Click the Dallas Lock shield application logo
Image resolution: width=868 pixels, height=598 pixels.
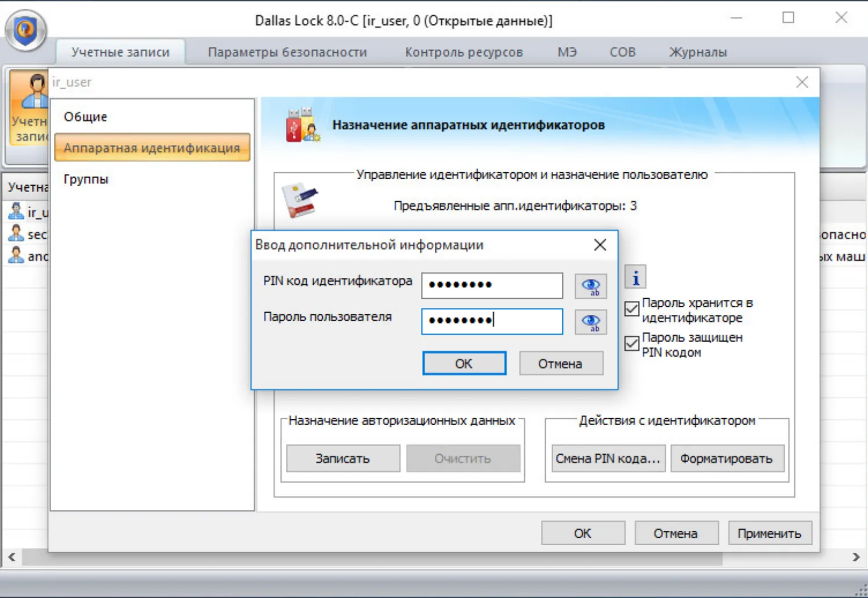[26, 30]
